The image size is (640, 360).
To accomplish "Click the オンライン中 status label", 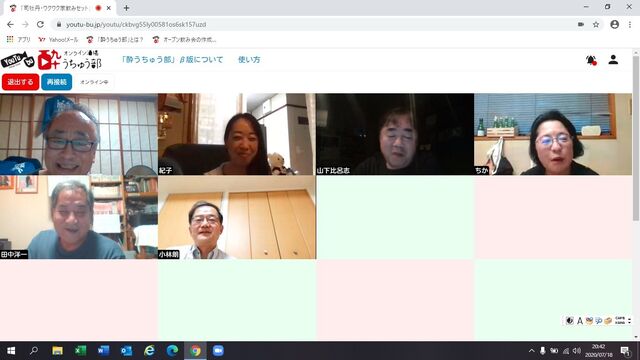I will point(94,82).
